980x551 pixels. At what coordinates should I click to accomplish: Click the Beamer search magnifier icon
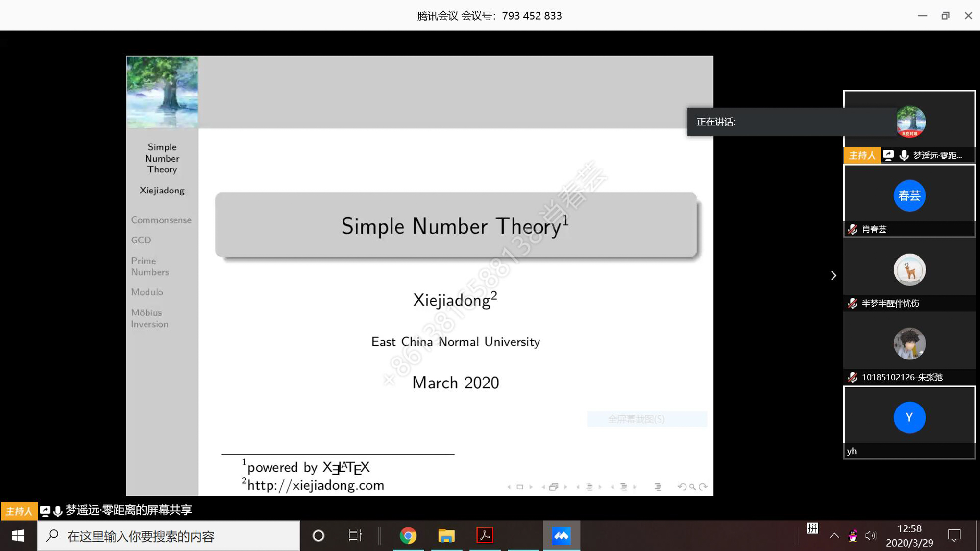[692, 487]
